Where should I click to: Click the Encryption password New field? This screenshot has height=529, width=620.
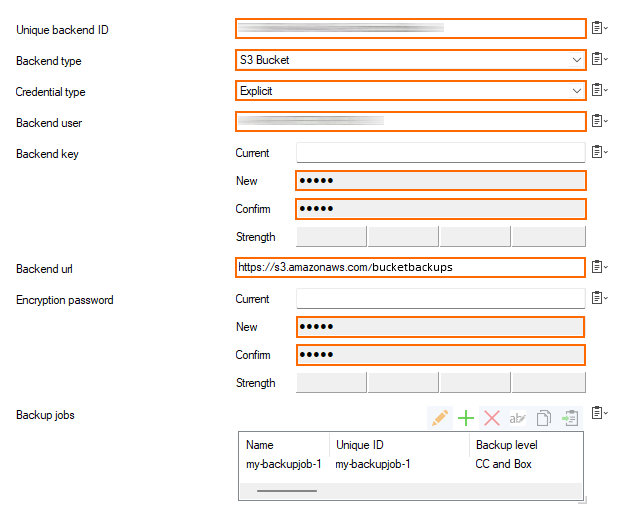[x=440, y=327]
